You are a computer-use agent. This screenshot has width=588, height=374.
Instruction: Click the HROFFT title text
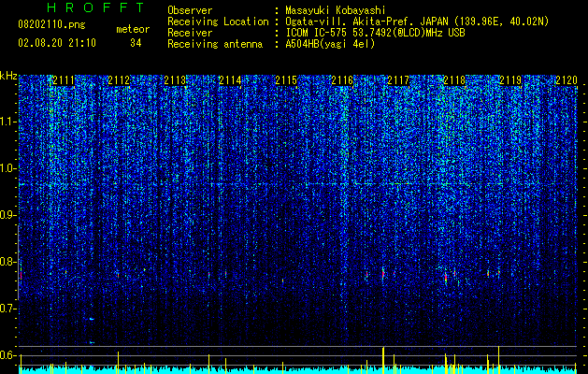95,7
